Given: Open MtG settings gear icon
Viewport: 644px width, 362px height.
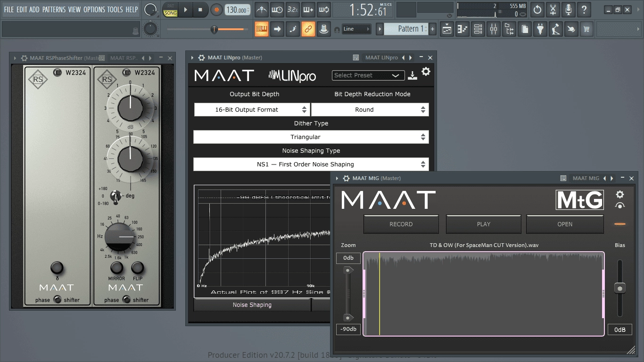Looking at the screenshot, I should pyautogui.click(x=620, y=194).
